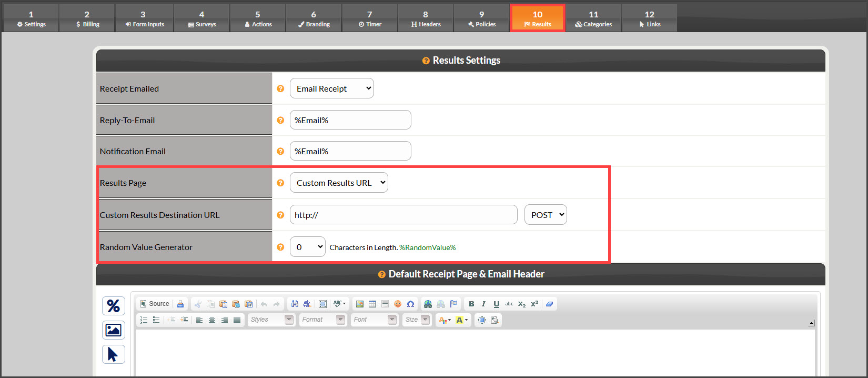Open the Font dropdown

375,320
